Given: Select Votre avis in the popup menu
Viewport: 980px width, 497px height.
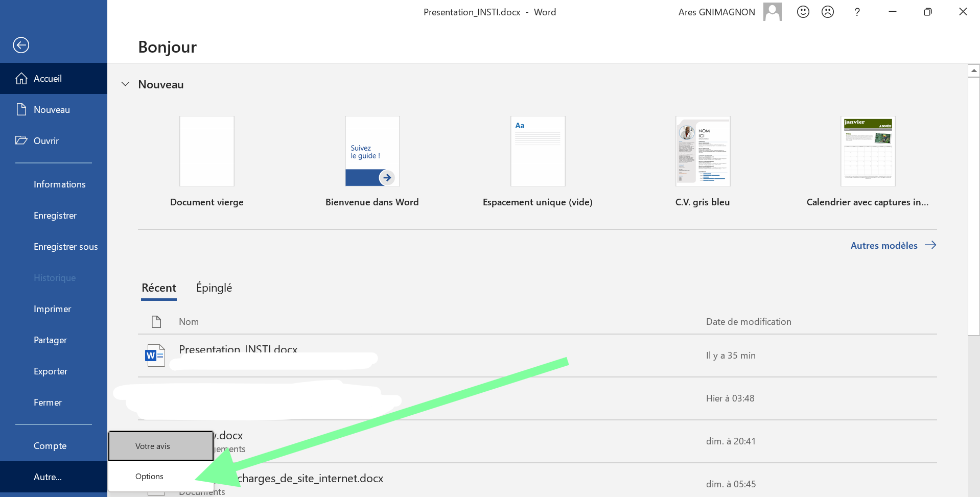Looking at the screenshot, I should (x=161, y=446).
